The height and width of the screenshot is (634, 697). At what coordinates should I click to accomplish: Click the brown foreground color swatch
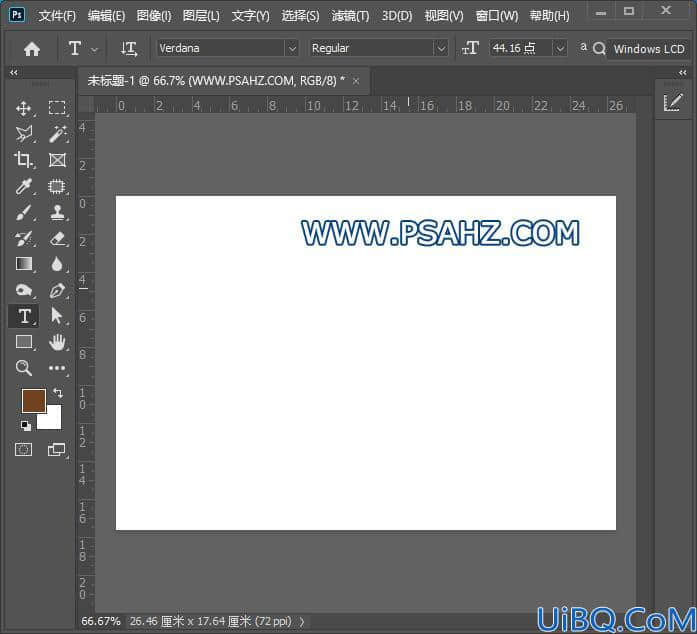[34, 401]
